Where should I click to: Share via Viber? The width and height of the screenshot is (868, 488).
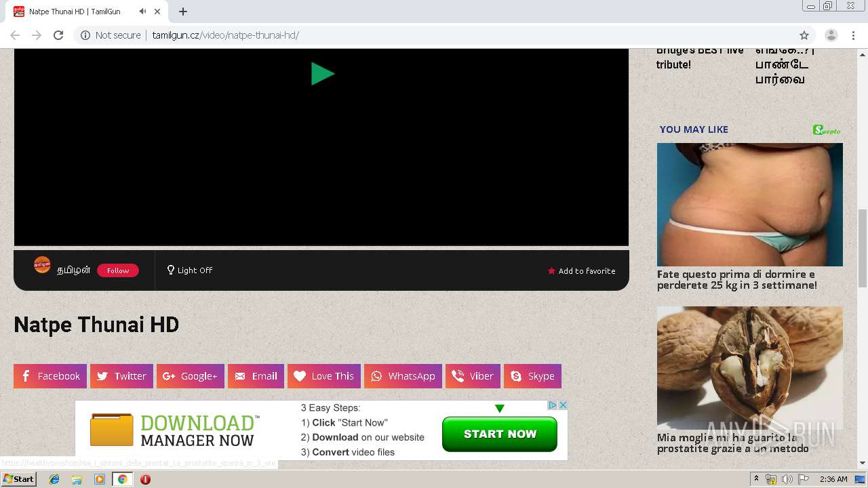473,376
